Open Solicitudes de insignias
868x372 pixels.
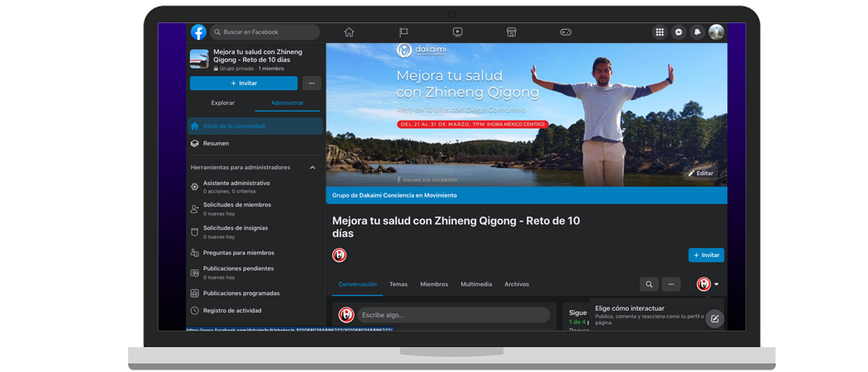[255, 232]
